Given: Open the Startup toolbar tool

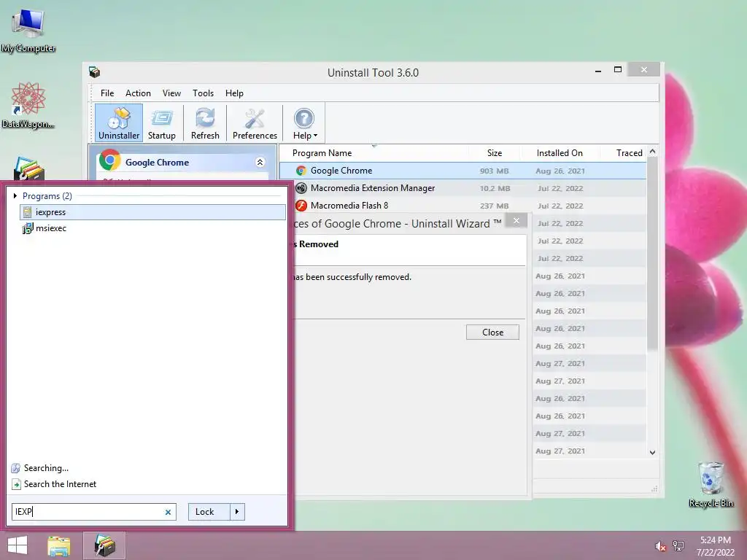Looking at the screenshot, I should coord(161,122).
